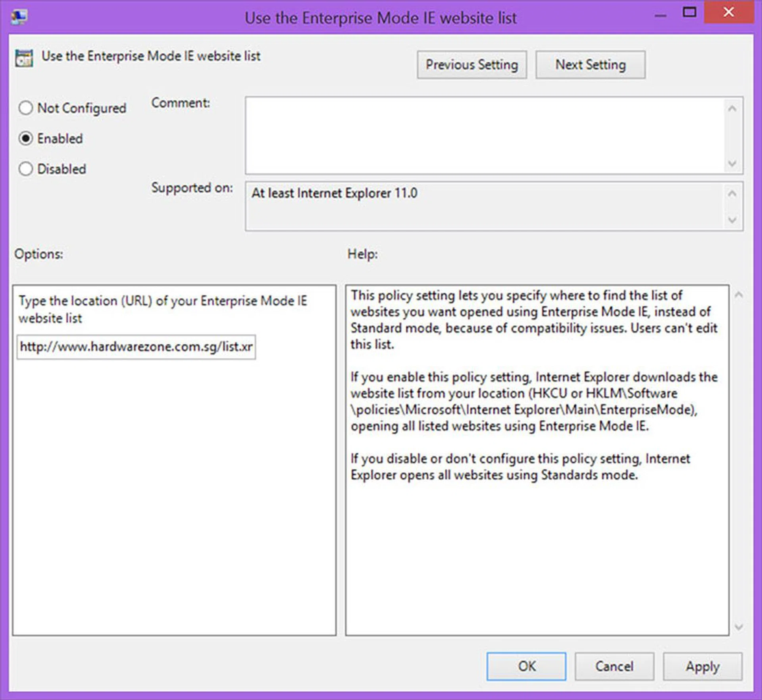The image size is (762, 700).
Task: Minimize the policy dialog window
Action: [x=660, y=15]
